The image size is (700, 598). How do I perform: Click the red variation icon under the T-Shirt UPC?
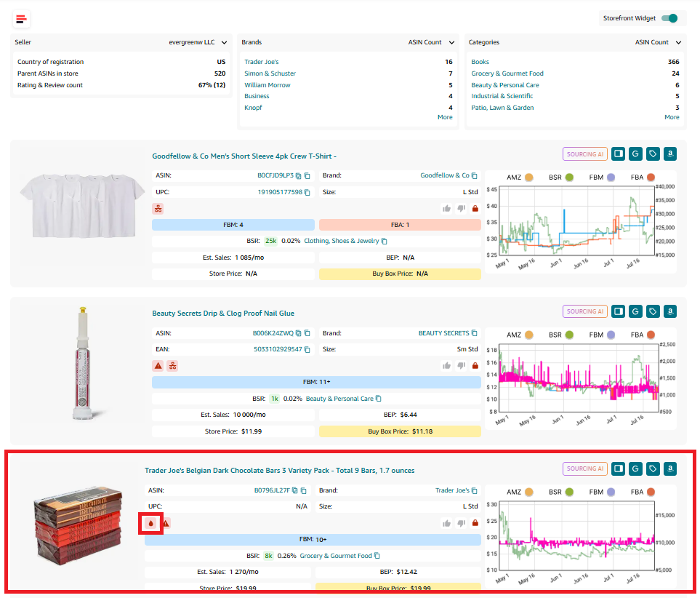159,209
